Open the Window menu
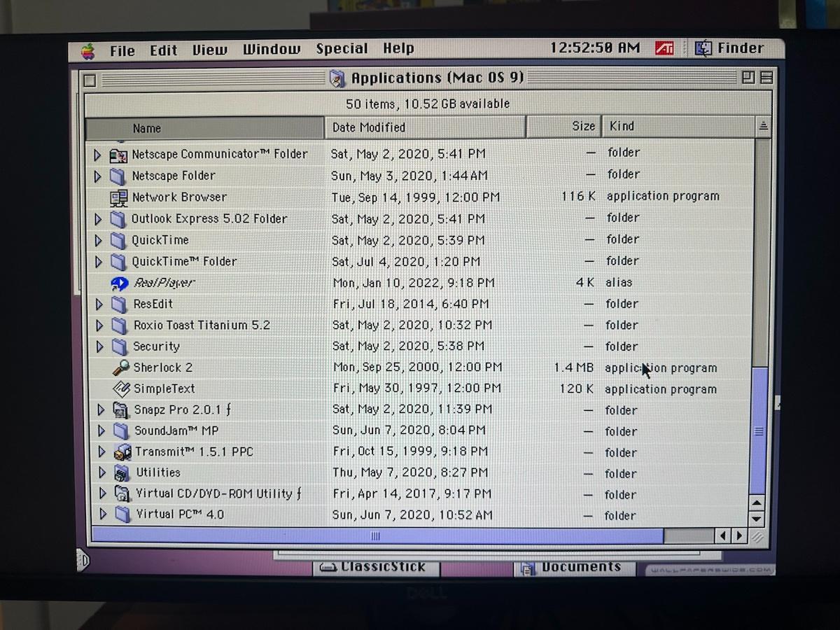The image size is (840, 630). pyautogui.click(x=272, y=49)
